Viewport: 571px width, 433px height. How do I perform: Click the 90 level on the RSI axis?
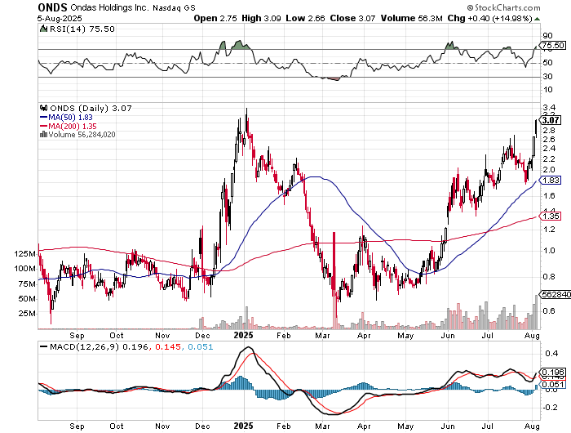(x=547, y=36)
